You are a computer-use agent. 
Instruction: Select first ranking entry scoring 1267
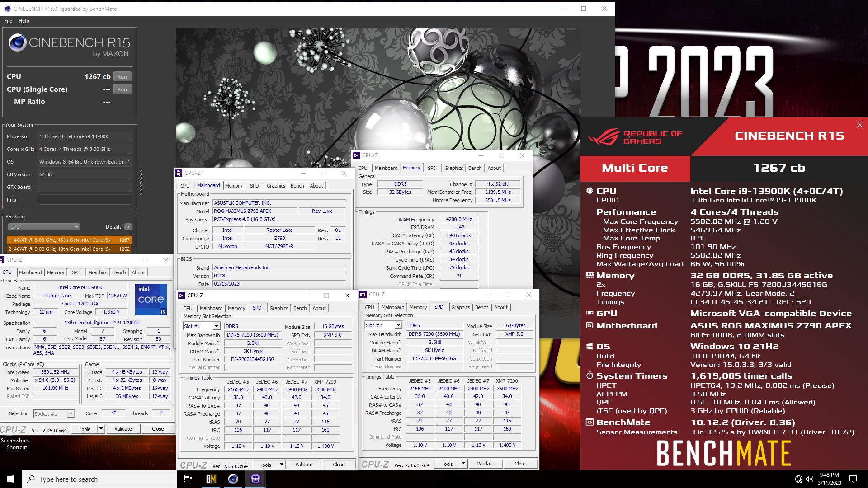click(69, 240)
